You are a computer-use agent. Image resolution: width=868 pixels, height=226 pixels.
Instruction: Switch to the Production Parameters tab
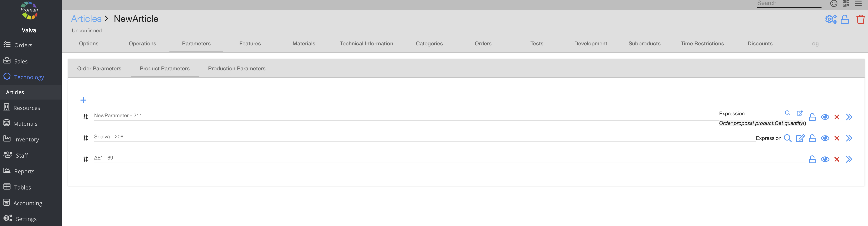click(x=237, y=68)
